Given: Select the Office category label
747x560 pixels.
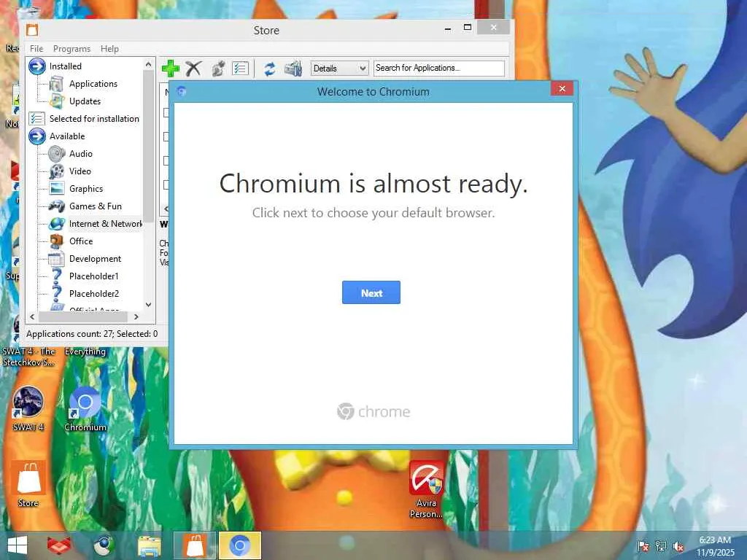Looking at the screenshot, I should (x=81, y=241).
